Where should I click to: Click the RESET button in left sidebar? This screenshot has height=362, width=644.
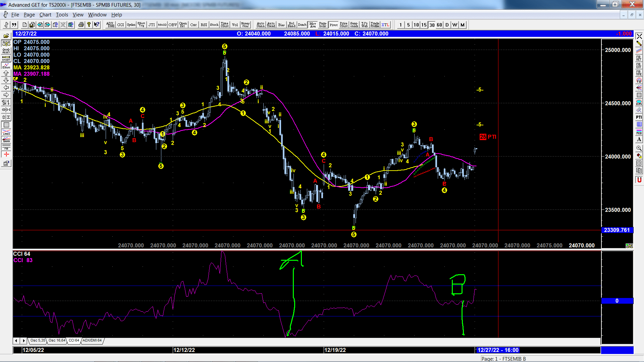tap(6, 51)
